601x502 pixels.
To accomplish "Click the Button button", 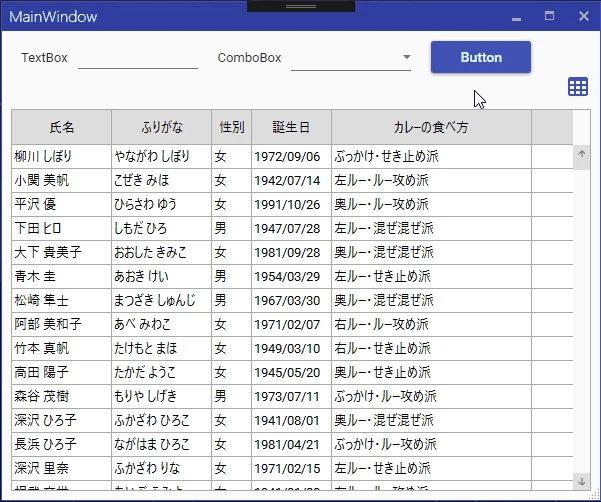I will click(x=481, y=57).
